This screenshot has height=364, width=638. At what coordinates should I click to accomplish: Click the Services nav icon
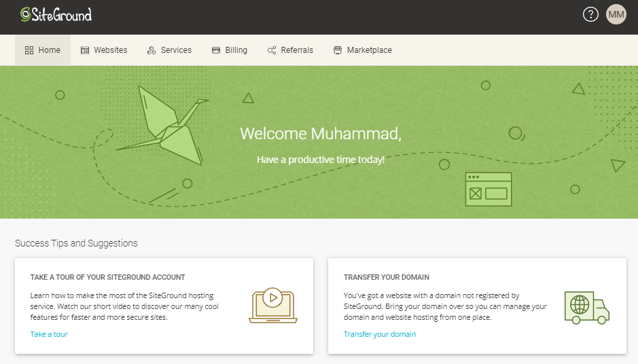tap(152, 50)
